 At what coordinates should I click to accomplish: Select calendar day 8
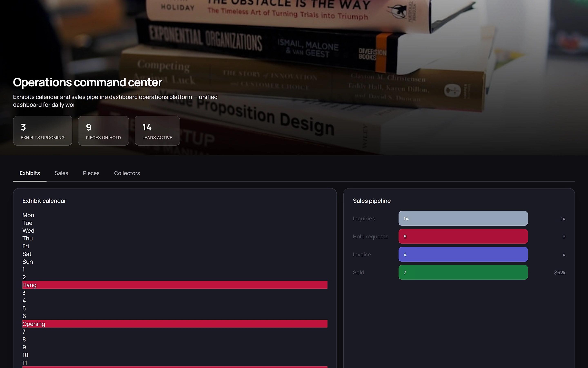(24, 340)
